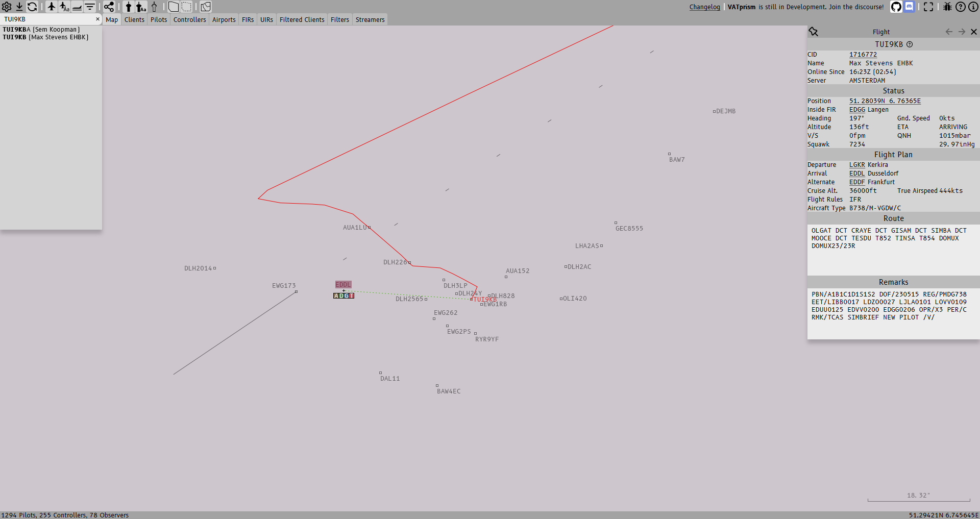
Task: Click the EDDL airport marker on map
Action: tap(343, 285)
